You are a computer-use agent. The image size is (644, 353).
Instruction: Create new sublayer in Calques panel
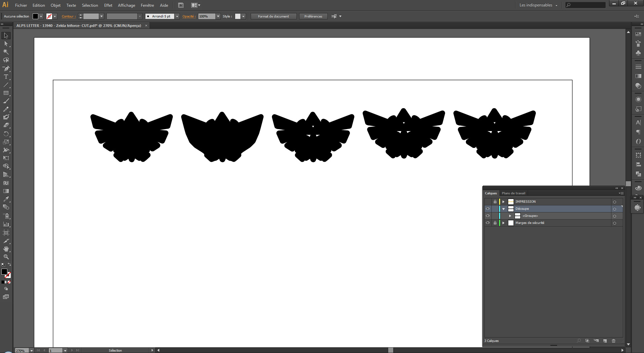click(596, 341)
